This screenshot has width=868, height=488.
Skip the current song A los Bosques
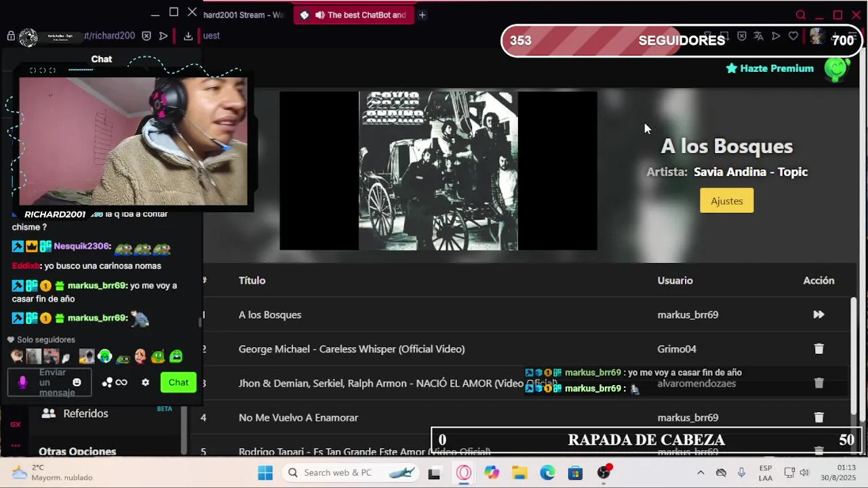(818, 314)
